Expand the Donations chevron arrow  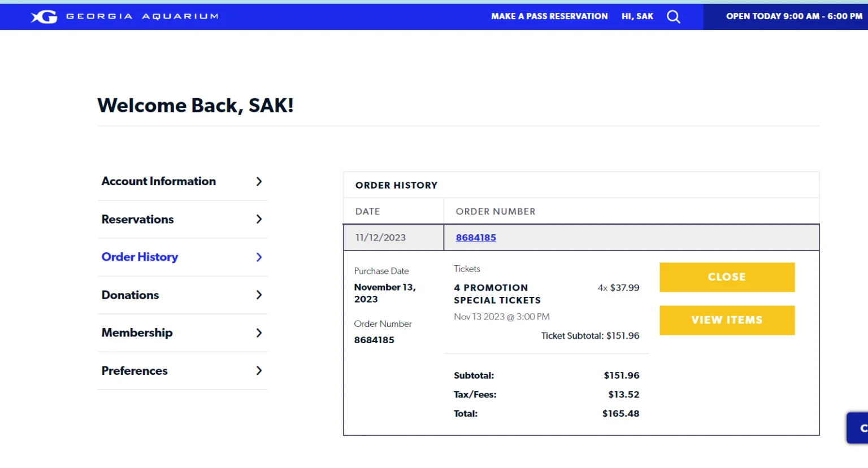[x=259, y=295]
